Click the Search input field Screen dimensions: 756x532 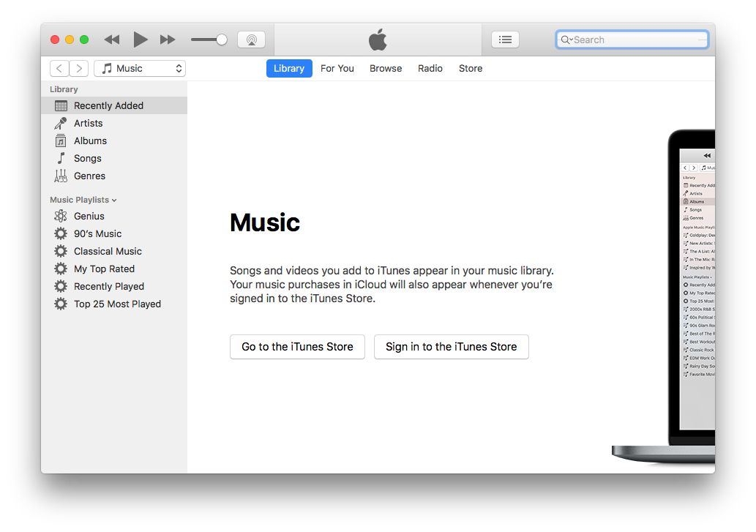632,40
